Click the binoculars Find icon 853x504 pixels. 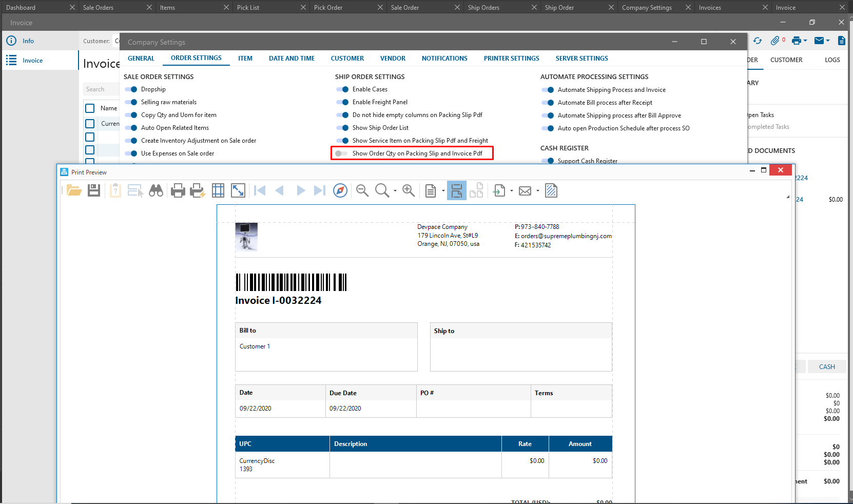pos(156,191)
